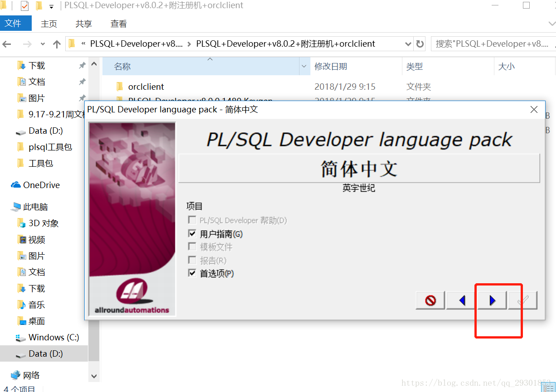The image size is (556, 392).
Task: Select Windows (C:) drive
Action: pyautogui.click(x=53, y=338)
